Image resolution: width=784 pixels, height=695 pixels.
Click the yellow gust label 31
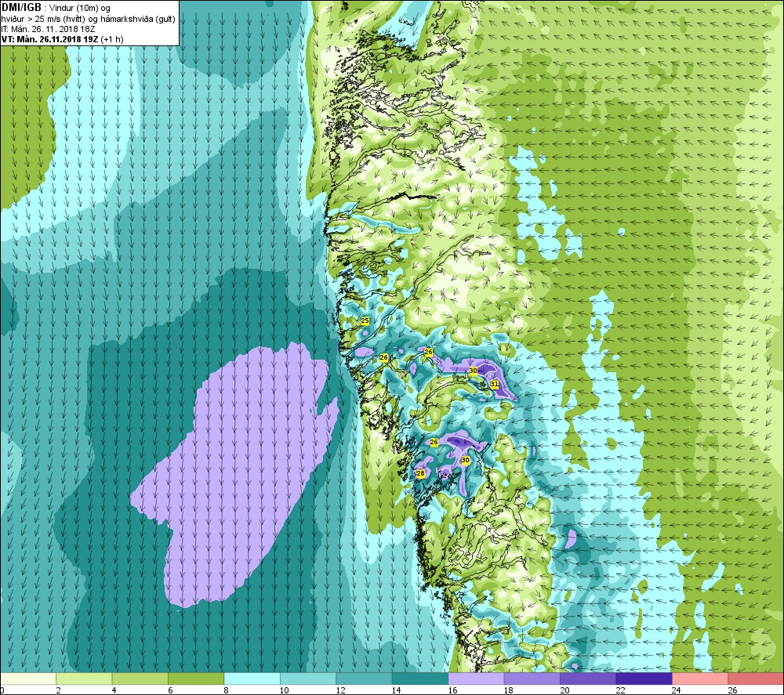[x=495, y=384]
